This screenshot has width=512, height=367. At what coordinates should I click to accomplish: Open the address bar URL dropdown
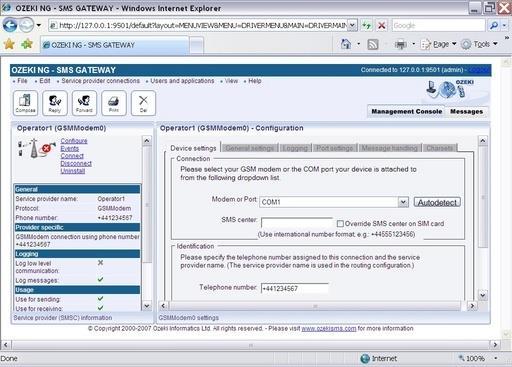pos(352,25)
